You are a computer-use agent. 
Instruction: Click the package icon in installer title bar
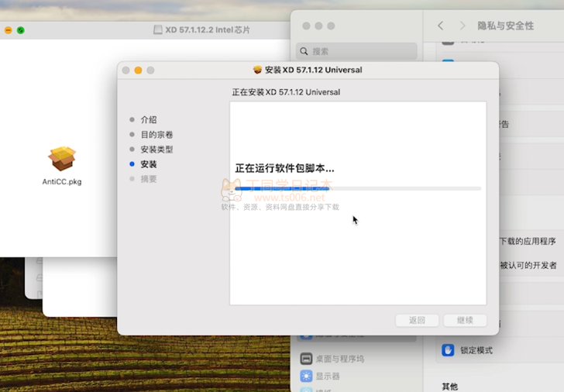[258, 70]
